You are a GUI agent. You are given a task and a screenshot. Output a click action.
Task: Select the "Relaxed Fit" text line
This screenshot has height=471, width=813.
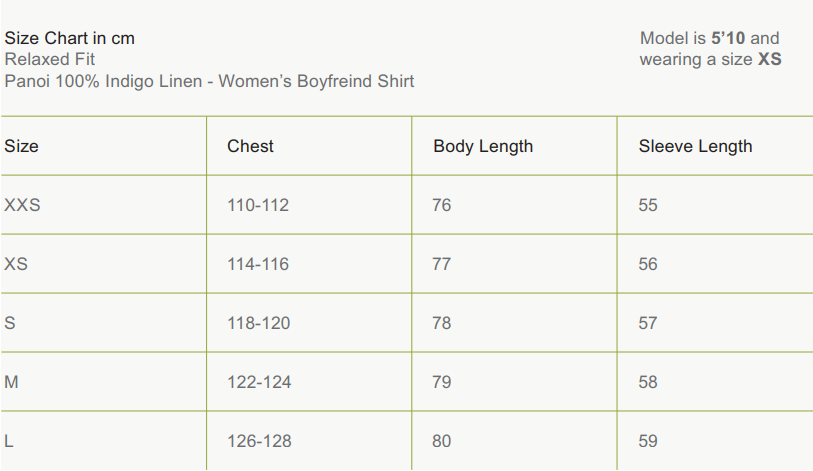(49, 59)
